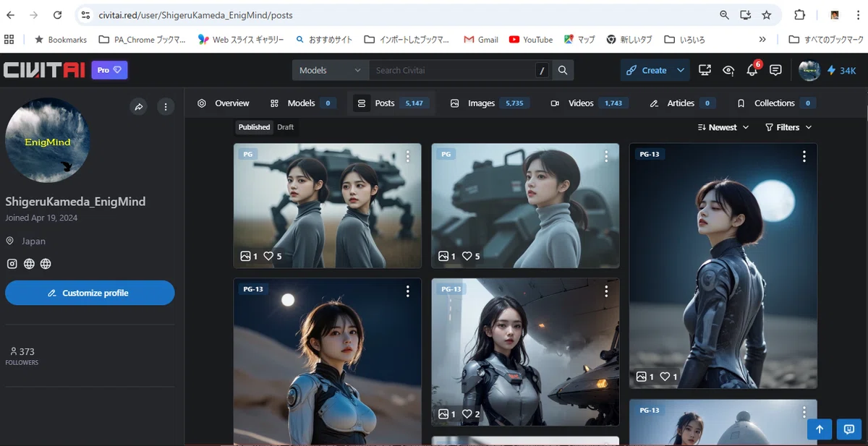Open the monitor icon in header
Screen dimensions: 868x446
pyautogui.click(x=705, y=70)
